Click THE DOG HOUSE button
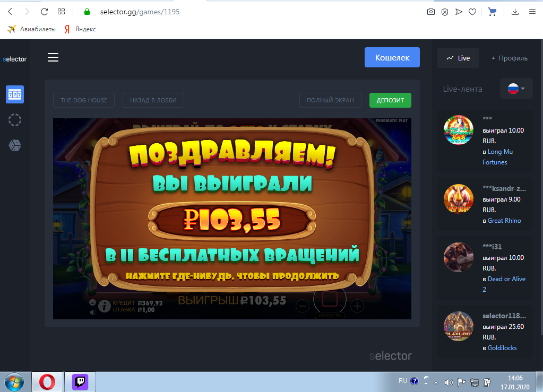This screenshot has width=543, height=392. point(84,100)
